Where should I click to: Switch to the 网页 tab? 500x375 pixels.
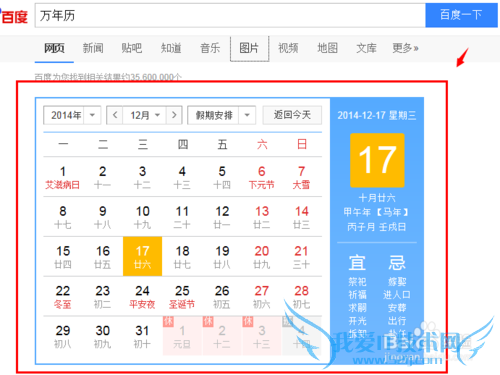click(54, 48)
